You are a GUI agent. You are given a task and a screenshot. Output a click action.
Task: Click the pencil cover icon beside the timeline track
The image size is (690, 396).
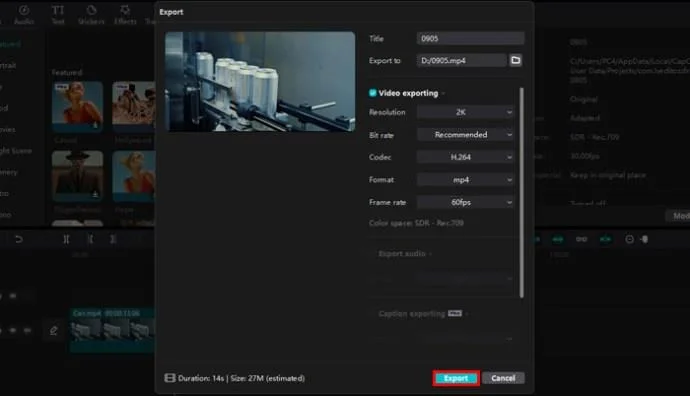54,330
